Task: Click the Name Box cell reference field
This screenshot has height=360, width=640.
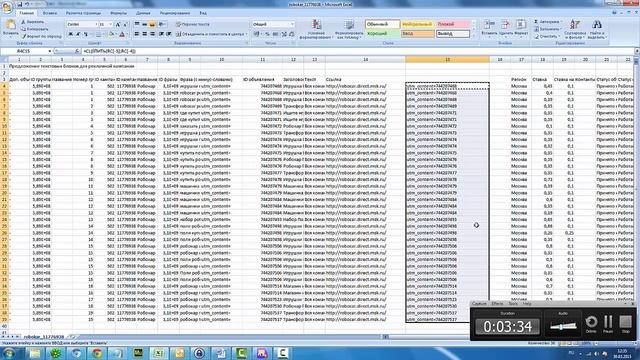Action: (26, 51)
